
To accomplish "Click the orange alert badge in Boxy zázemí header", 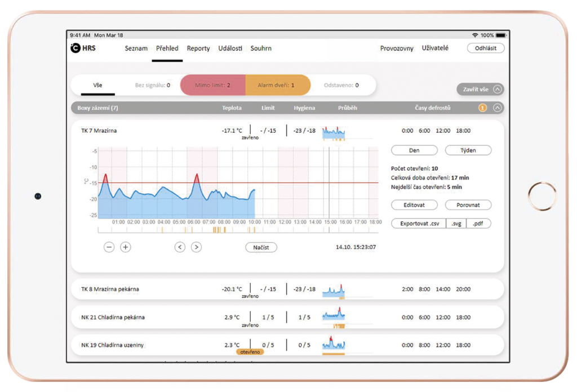I will tap(482, 108).
